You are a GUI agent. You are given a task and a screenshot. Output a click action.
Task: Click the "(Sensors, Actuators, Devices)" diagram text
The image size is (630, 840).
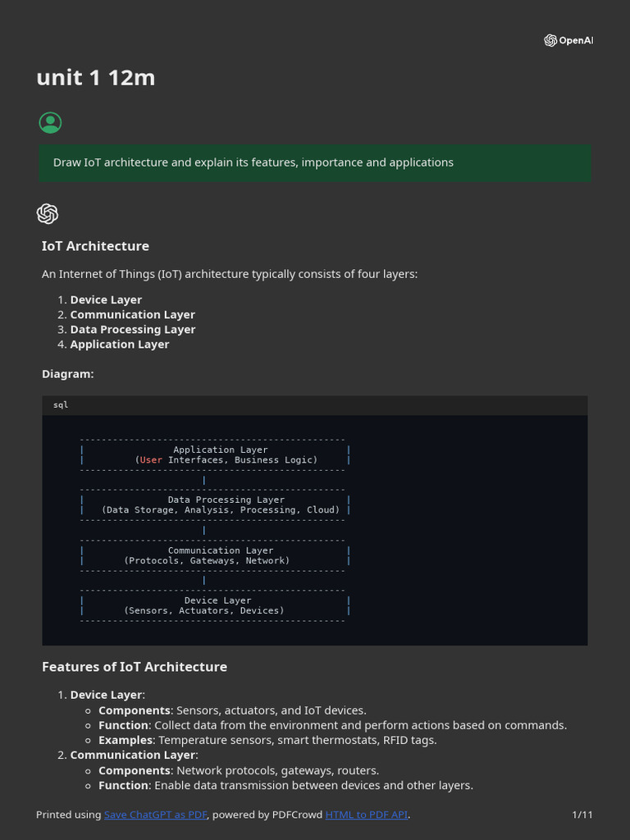pos(204,610)
